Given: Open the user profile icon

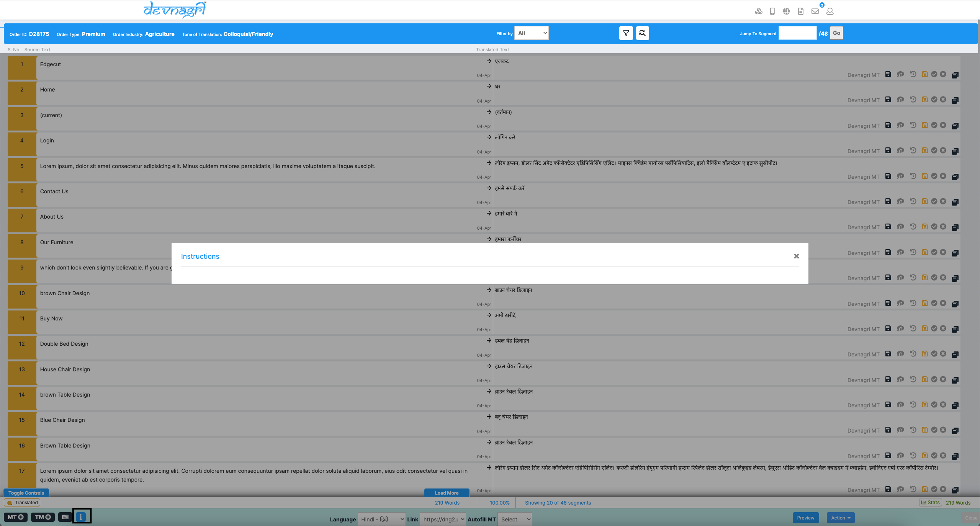Looking at the screenshot, I should pyautogui.click(x=830, y=11).
